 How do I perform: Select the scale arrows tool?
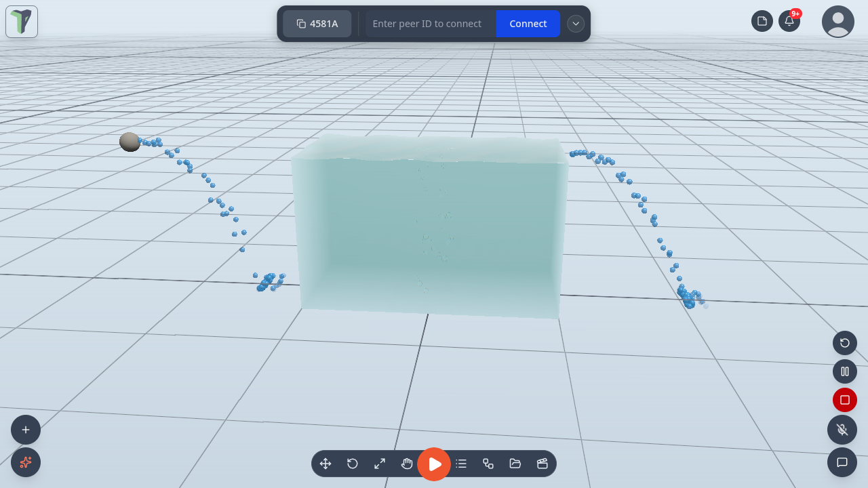[380, 464]
